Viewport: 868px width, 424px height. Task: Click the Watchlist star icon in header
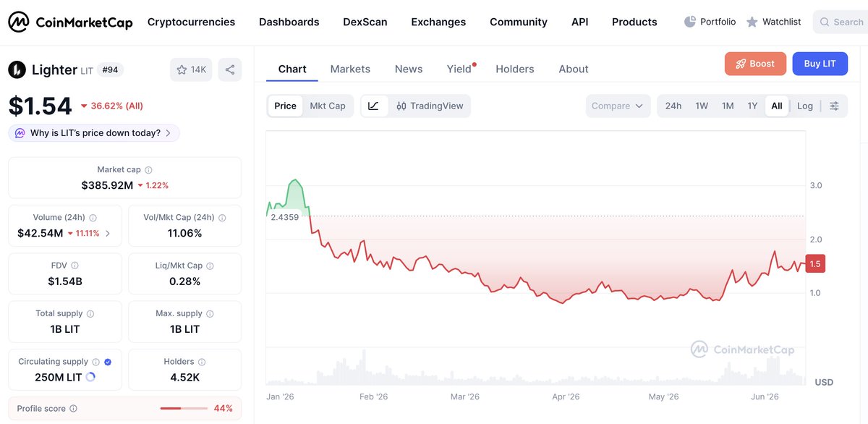pos(752,22)
